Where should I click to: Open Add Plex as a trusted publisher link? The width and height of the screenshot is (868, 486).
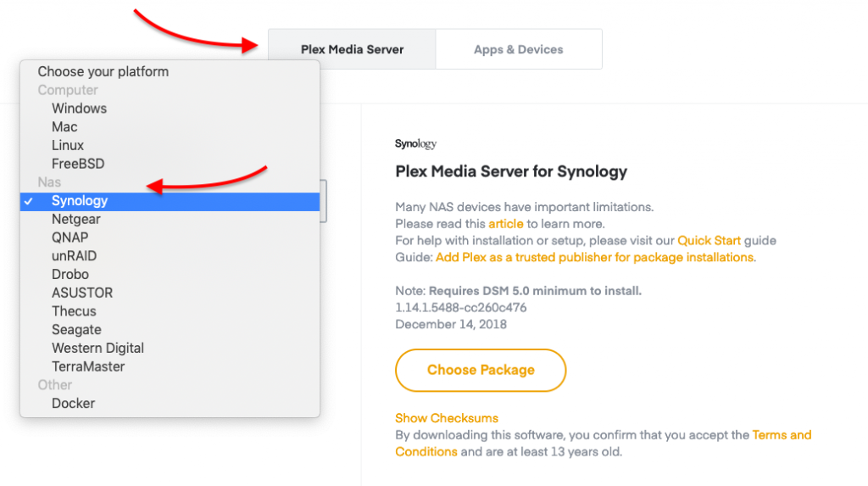coord(595,257)
